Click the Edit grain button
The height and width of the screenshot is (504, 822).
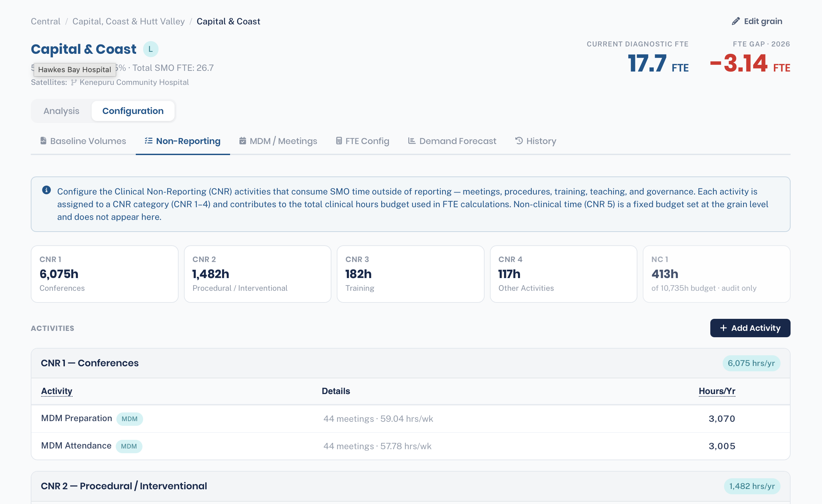coord(757,21)
